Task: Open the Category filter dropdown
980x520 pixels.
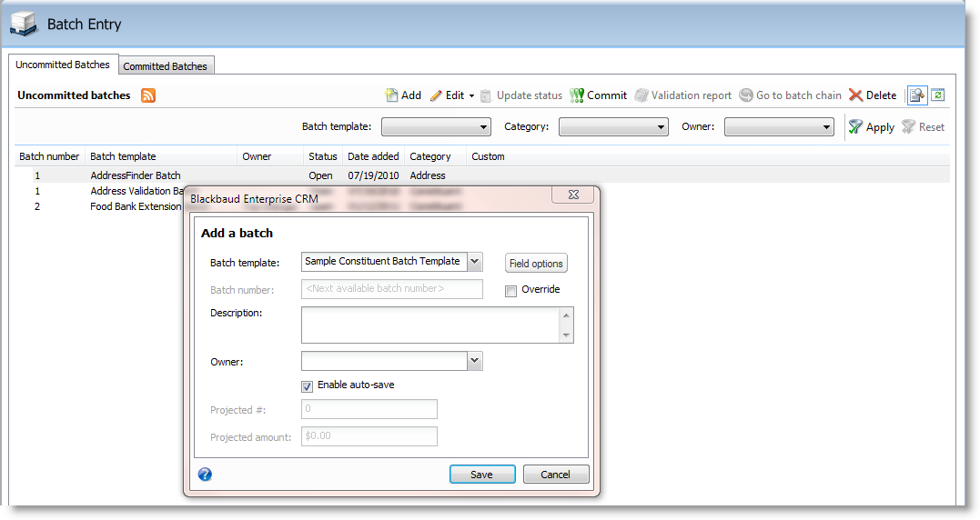Action: pyautogui.click(x=613, y=127)
